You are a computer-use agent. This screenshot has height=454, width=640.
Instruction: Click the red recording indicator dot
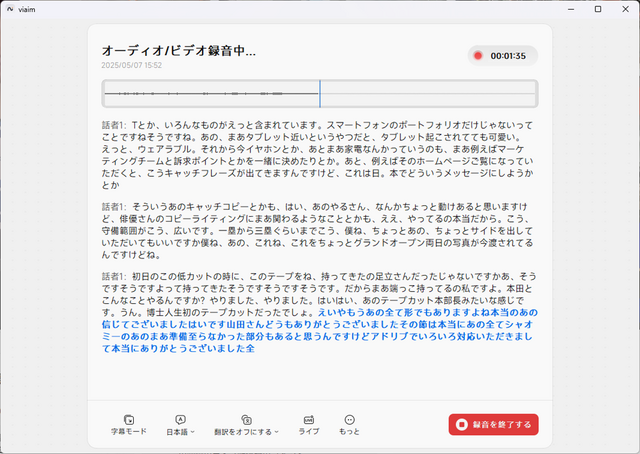coord(478,56)
